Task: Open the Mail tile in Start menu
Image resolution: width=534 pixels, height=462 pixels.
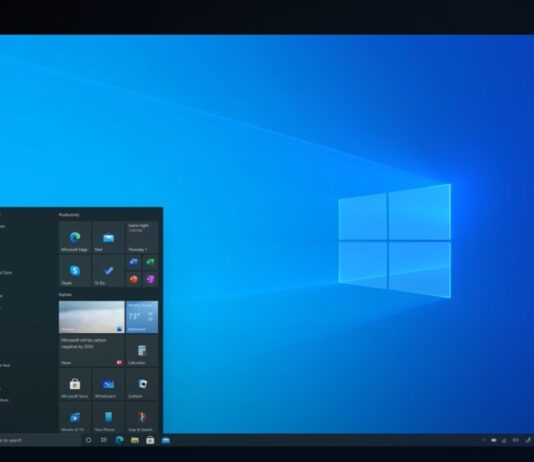Action: (x=108, y=237)
